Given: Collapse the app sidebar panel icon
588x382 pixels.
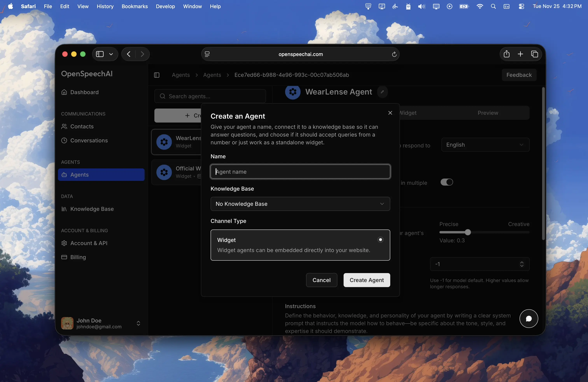Looking at the screenshot, I should click(157, 75).
